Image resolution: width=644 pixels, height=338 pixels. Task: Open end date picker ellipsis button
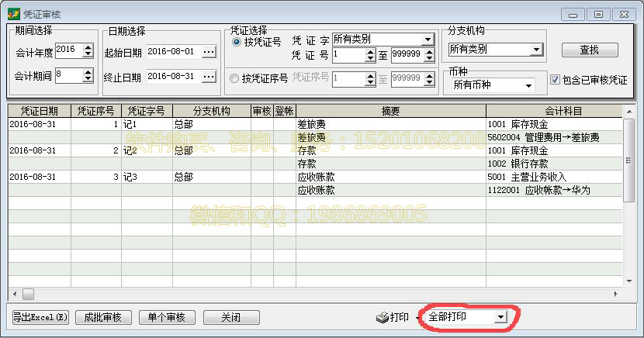(209, 76)
